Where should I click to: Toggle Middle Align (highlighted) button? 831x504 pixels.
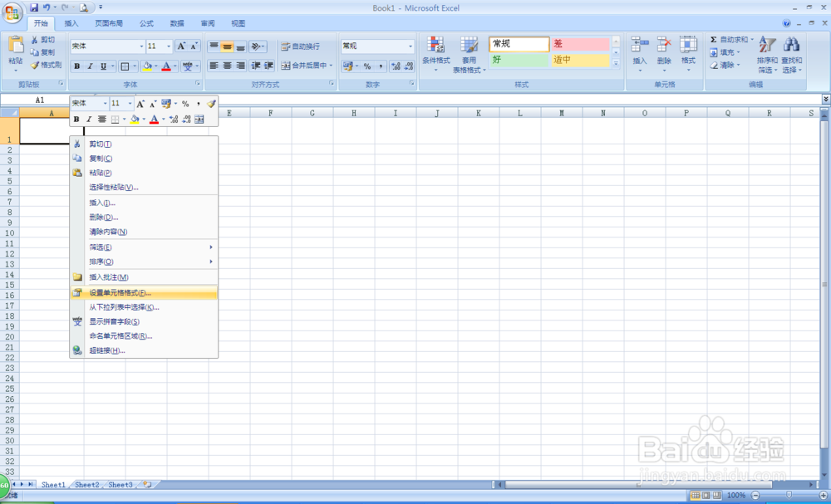coord(228,46)
